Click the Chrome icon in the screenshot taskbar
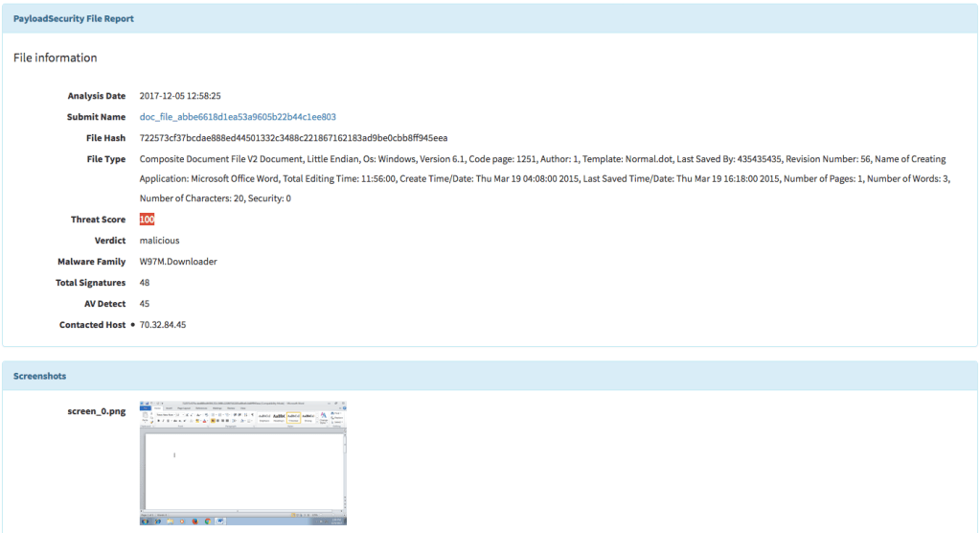 tap(206, 521)
